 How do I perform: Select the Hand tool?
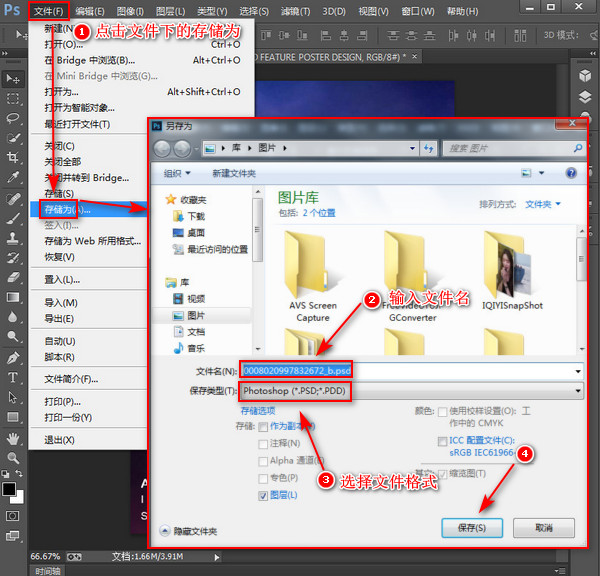[13, 438]
